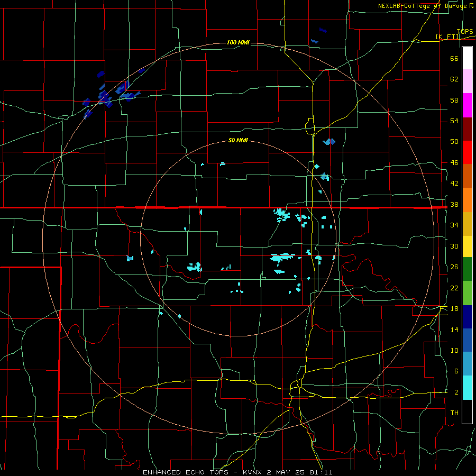Select the KVNX radar site identifier
Viewport: 476px width, 476px height.
click(x=253, y=472)
